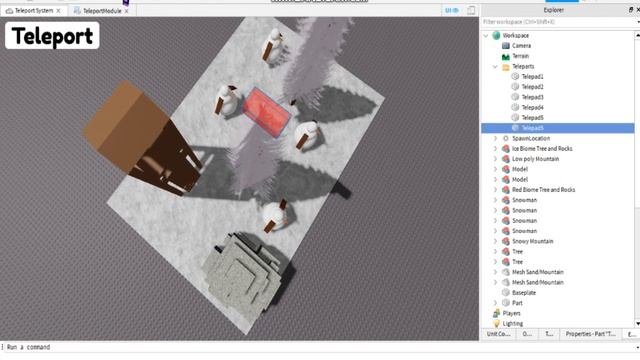Click the Filter workspace search field

click(x=558, y=22)
